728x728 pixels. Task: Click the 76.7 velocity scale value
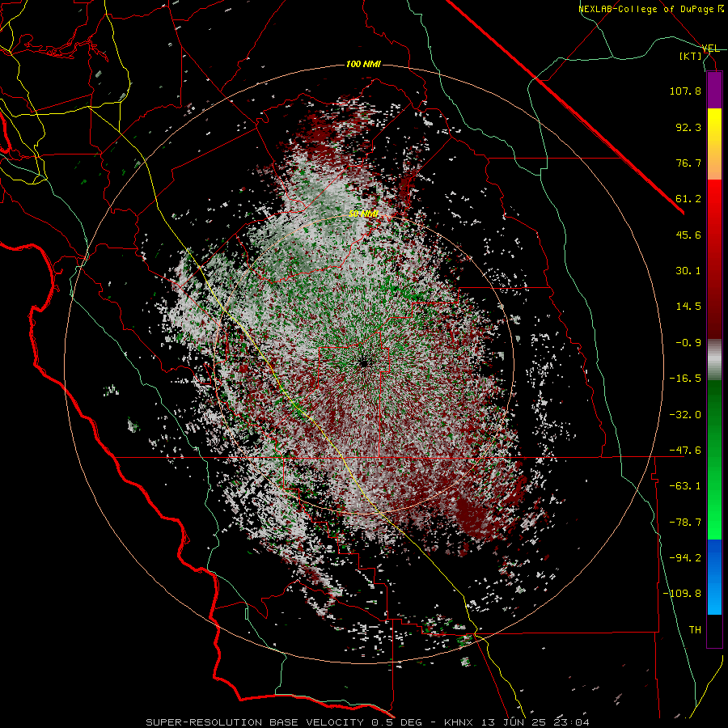tap(688, 163)
